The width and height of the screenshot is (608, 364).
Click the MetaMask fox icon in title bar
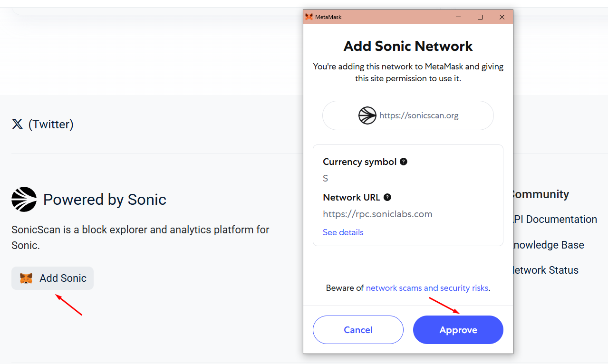(x=309, y=17)
